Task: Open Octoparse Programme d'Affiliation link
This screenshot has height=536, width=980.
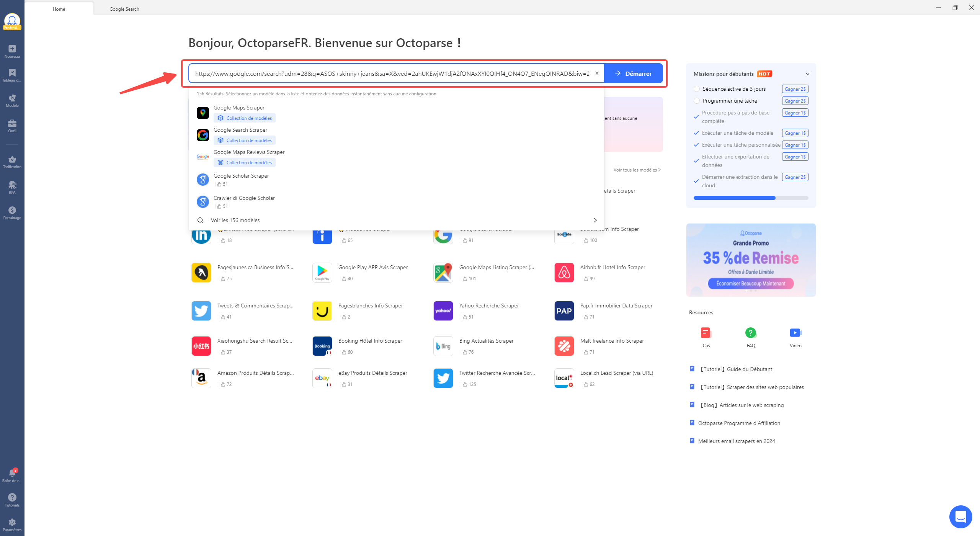Action: (739, 423)
